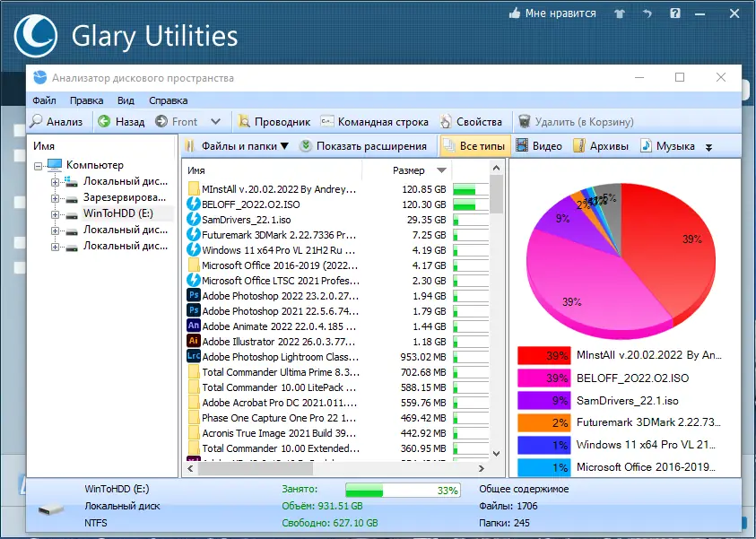Viewport: 756px width, 539px height.
Task: Click the Phase One Capture One folder icon
Action: 194,418
